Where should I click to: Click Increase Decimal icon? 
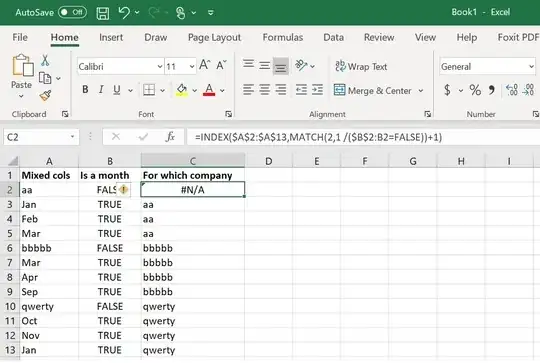coord(512,90)
